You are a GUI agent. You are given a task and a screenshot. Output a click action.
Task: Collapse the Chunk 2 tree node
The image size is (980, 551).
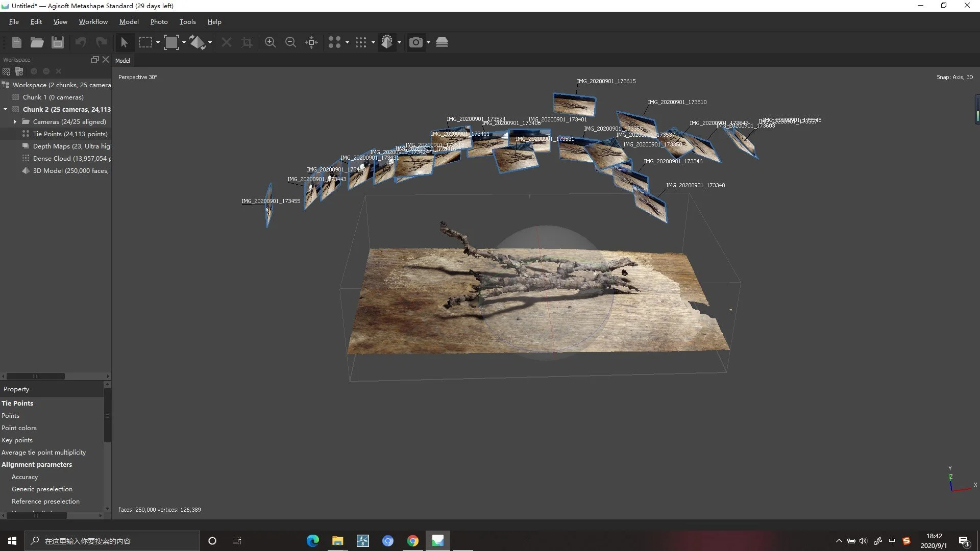coord(6,109)
